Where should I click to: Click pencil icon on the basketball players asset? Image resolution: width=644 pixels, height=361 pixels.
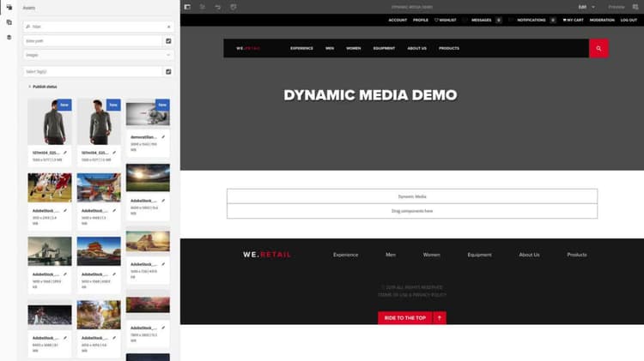point(65,210)
